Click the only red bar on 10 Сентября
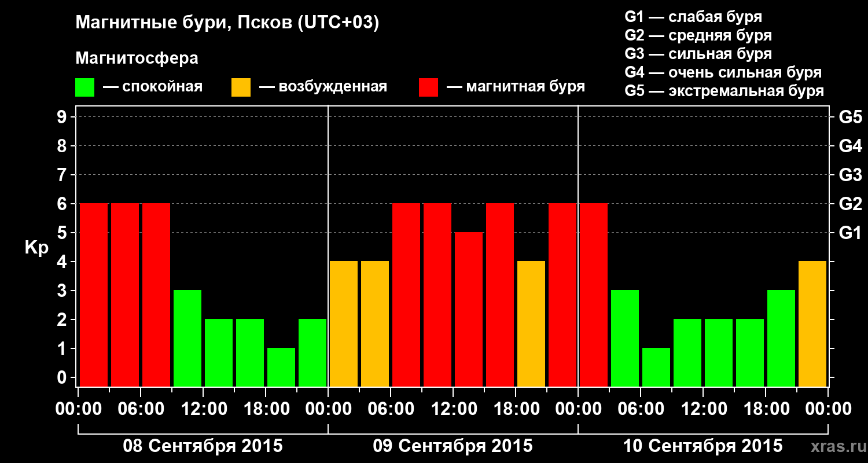 coord(594,295)
